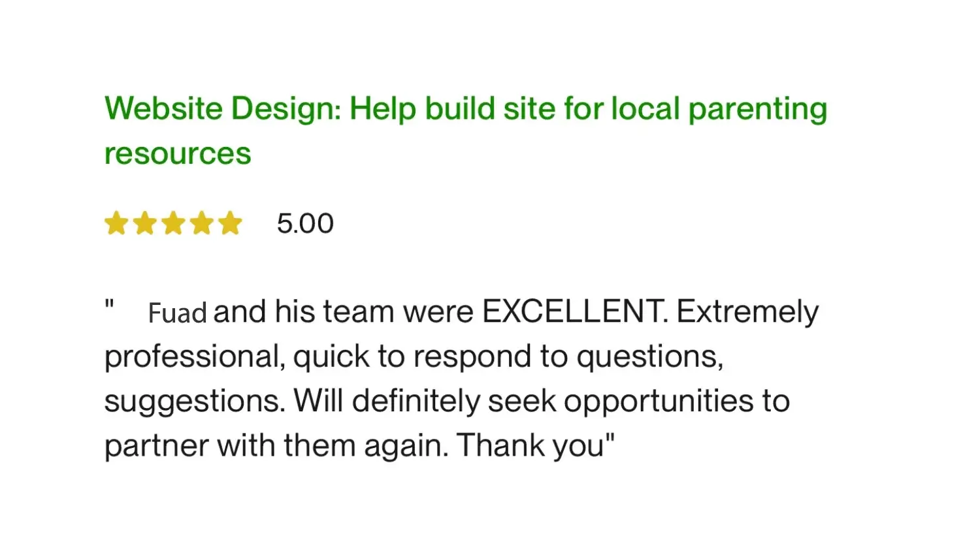Click the word "professional," in the review
This screenshot has height=555, width=980.
[195, 357]
